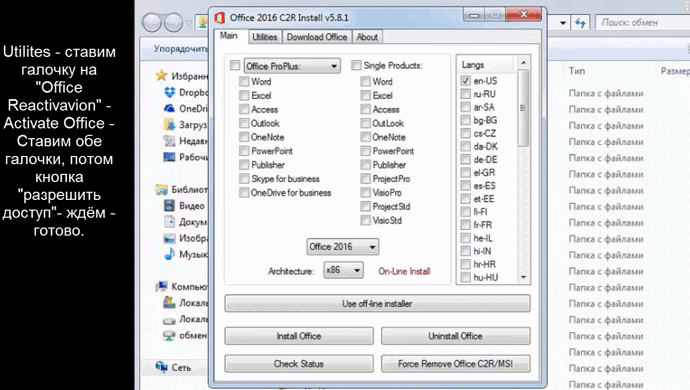Click the Install Office button
The height and width of the screenshot is (390, 690).
[x=299, y=336]
